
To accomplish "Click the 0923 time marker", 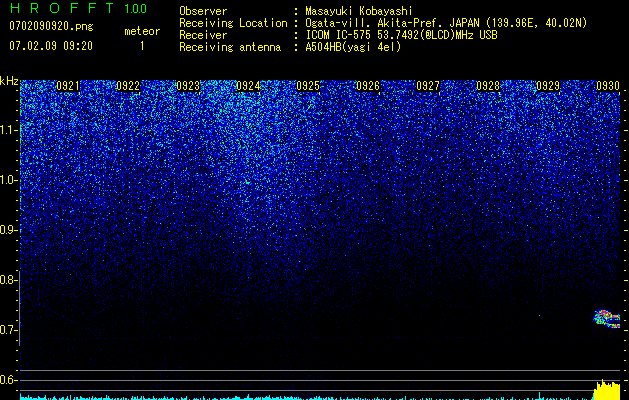I will pos(188,85).
